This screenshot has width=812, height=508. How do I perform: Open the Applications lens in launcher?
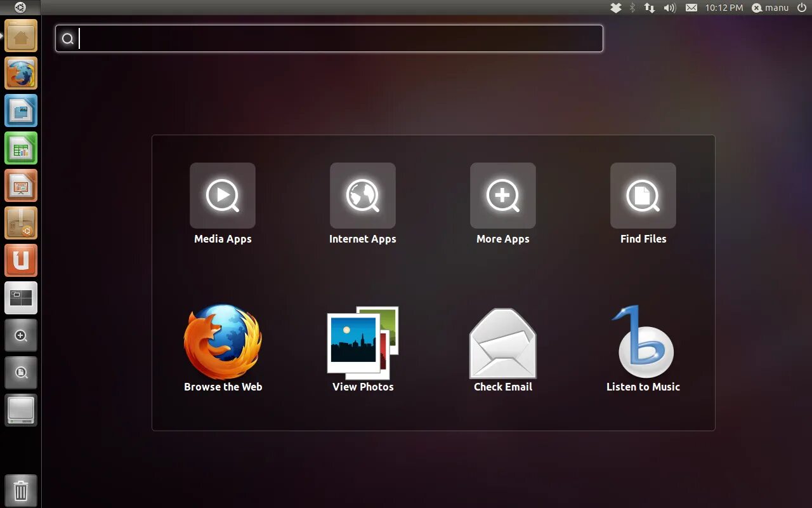21,335
